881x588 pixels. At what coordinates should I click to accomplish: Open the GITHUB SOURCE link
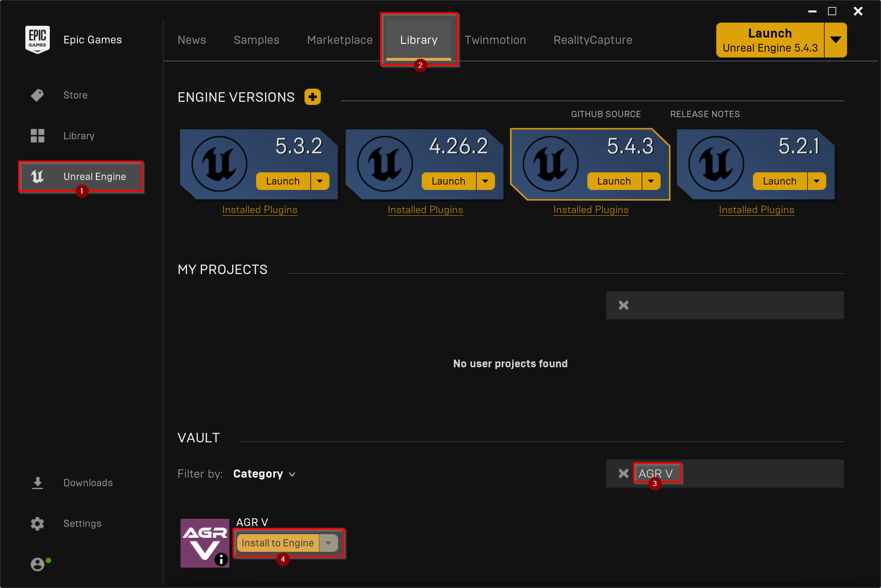pos(606,114)
